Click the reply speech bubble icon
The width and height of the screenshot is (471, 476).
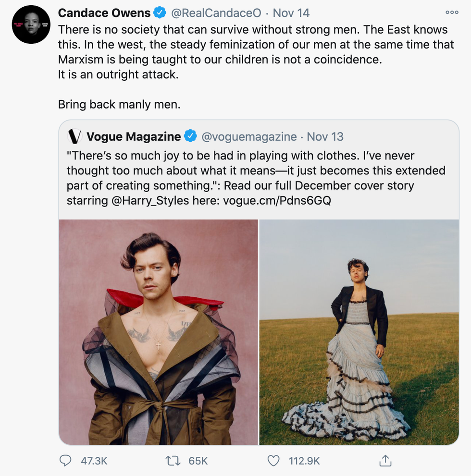65,461
